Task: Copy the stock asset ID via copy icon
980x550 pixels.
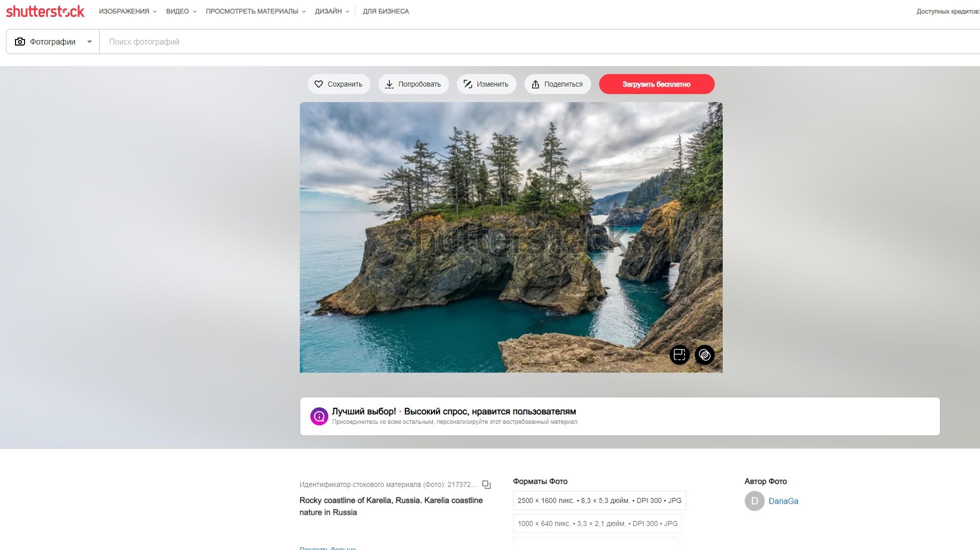Action: coord(486,484)
